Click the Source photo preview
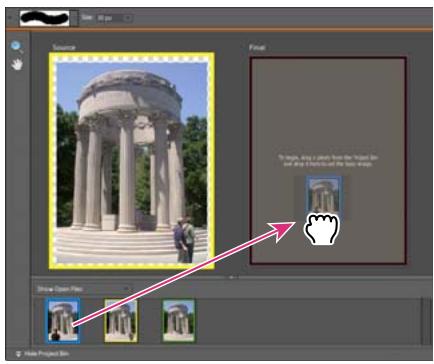 click(132, 160)
